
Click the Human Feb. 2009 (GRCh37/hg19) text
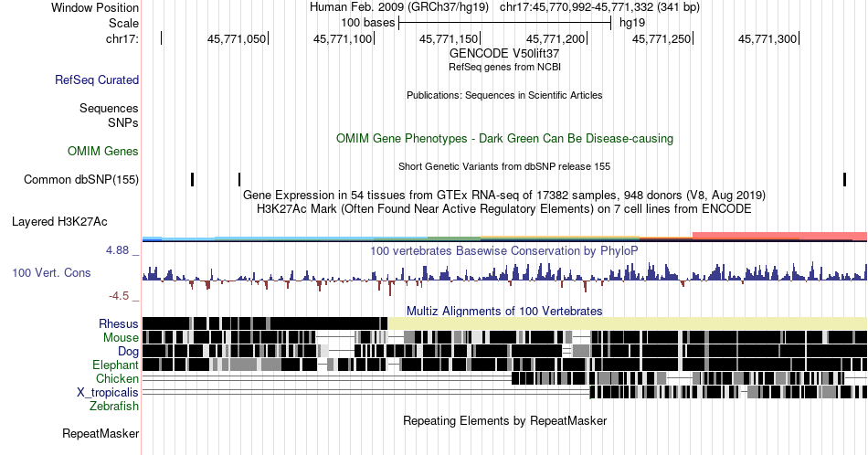399,7
